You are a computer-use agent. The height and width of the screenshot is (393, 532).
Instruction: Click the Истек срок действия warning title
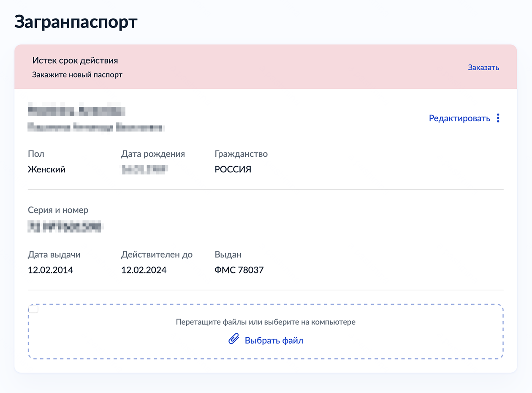click(75, 60)
